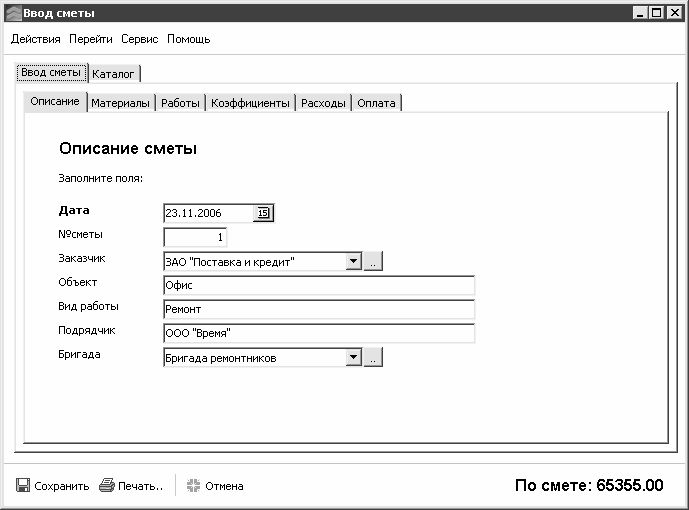The height and width of the screenshot is (510, 689).
Task: Click the browse button next to Заказчик
Action: [372, 262]
